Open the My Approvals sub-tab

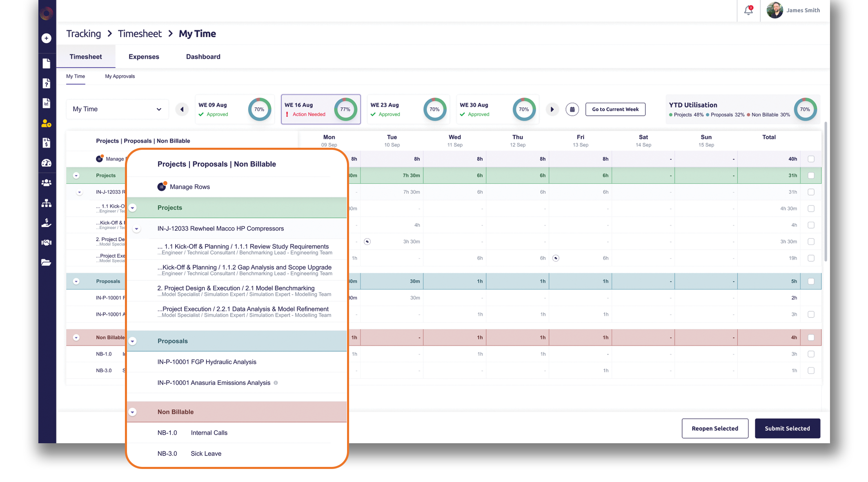pyautogui.click(x=120, y=76)
